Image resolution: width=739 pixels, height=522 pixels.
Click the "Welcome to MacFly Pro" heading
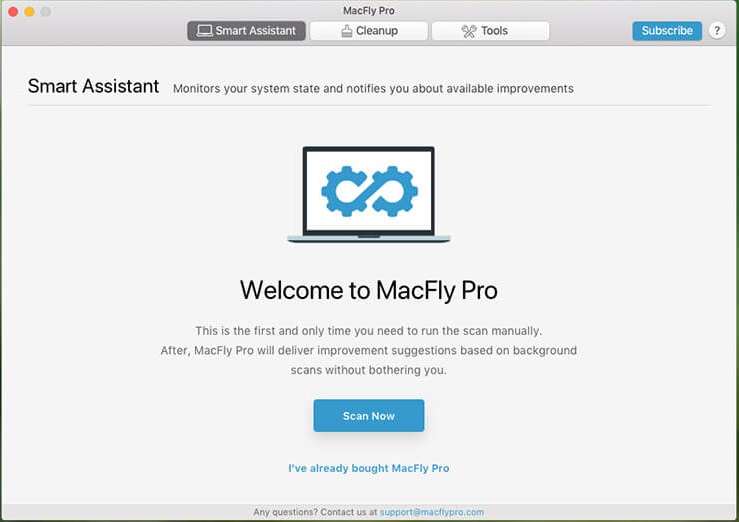pyautogui.click(x=368, y=291)
